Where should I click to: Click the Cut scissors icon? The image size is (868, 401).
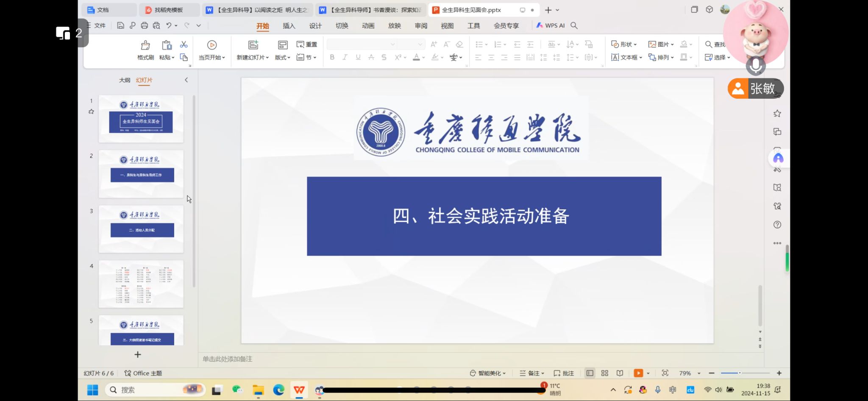[x=184, y=45]
